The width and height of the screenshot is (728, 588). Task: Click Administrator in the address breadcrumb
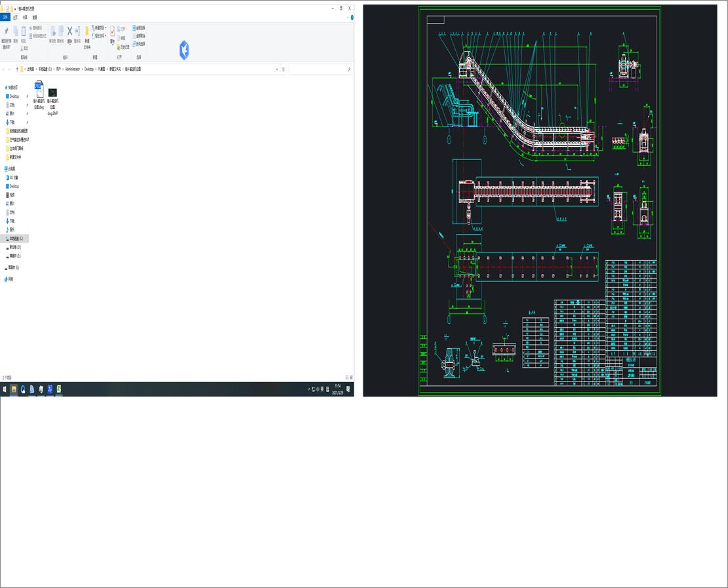pos(72,69)
